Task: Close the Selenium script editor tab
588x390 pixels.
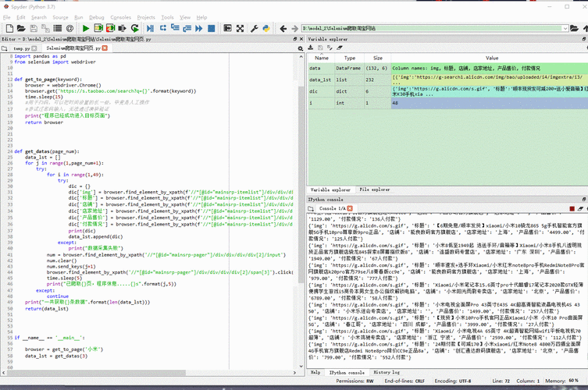Action: (105, 48)
